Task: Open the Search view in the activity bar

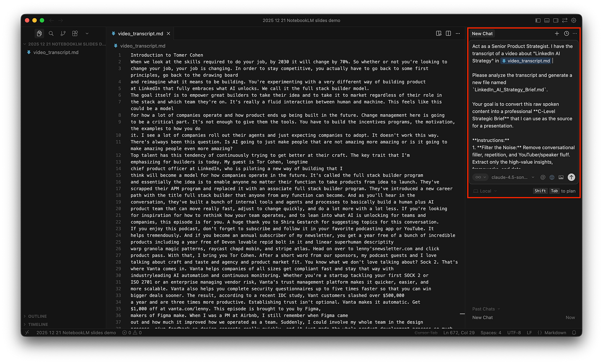Action: 51,34
